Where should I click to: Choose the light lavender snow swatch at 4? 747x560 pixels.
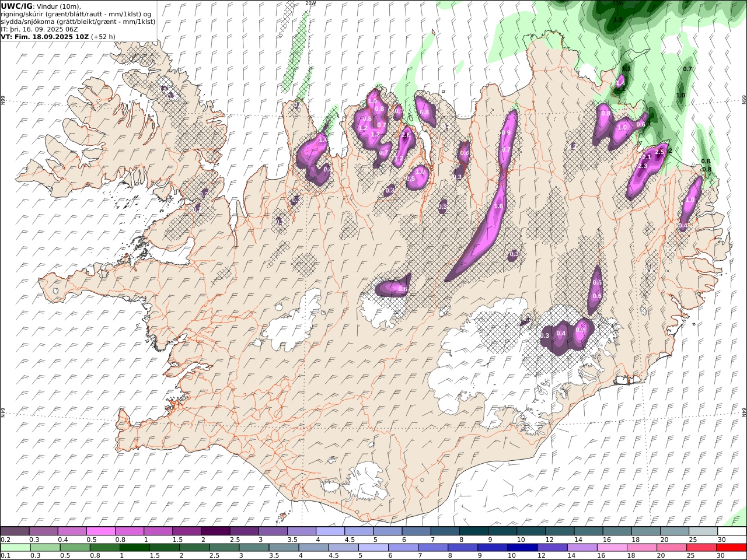pyautogui.click(x=330, y=531)
